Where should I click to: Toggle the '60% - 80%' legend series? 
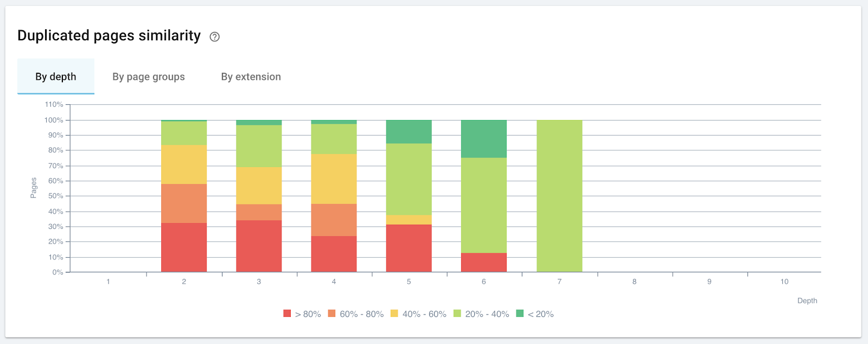coord(359,314)
